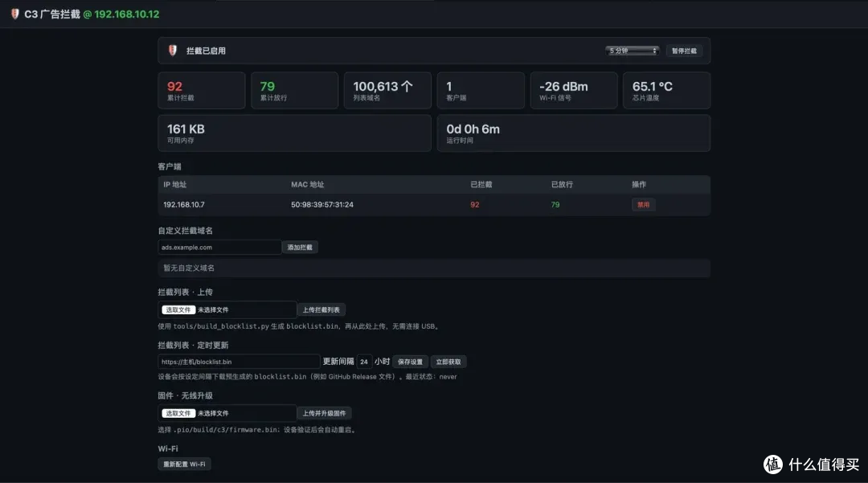
Task: Click the 重新配置 Wi-Fi button
Action: tap(184, 465)
